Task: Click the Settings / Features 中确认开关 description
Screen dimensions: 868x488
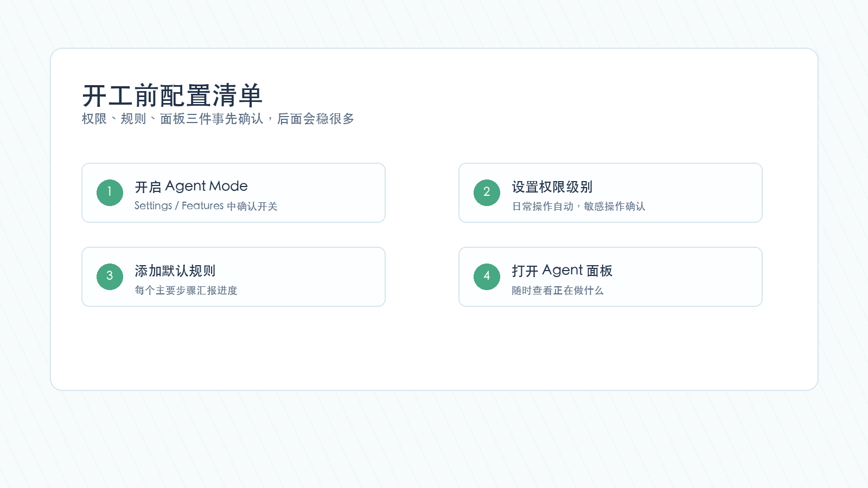Action: point(206,206)
